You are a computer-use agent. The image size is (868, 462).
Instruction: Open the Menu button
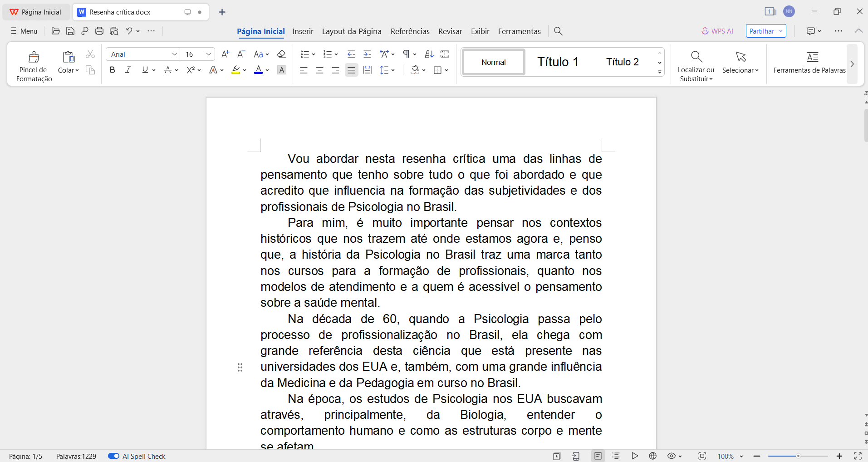pyautogui.click(x=24, y=31)
